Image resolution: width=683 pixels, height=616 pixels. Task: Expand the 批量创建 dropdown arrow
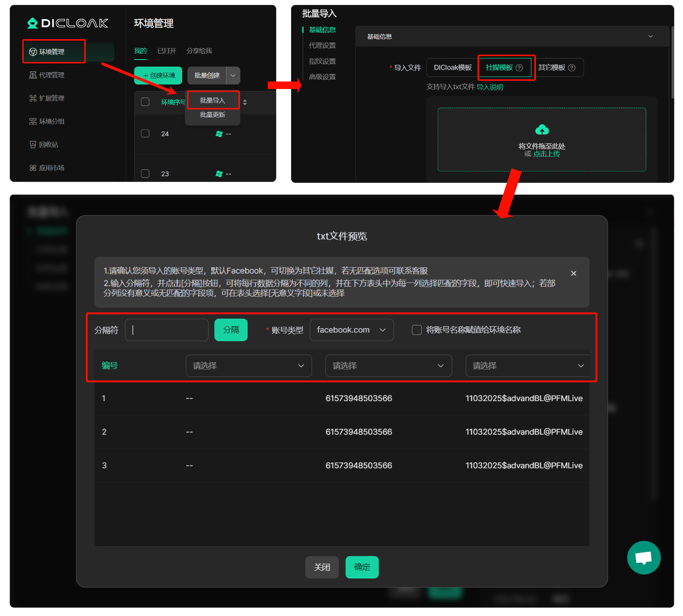(x=233, y=76)
